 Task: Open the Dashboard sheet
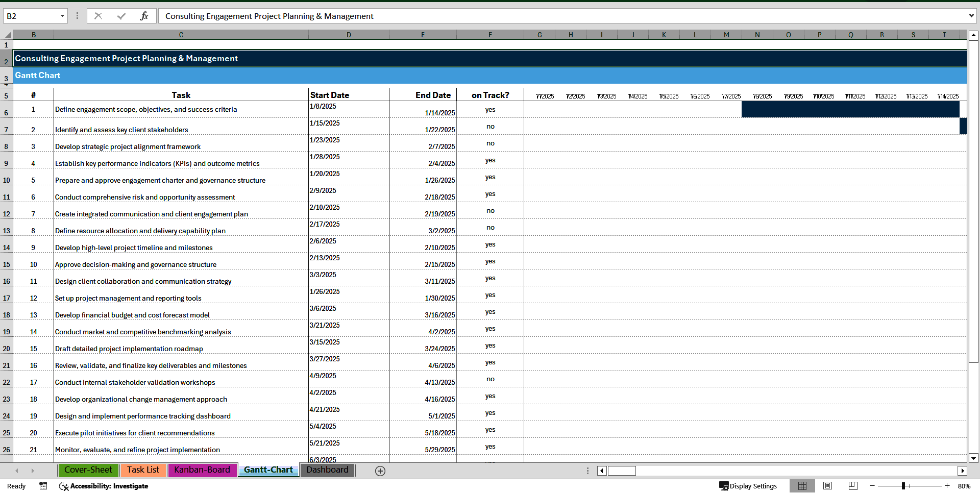pos(327,470)
